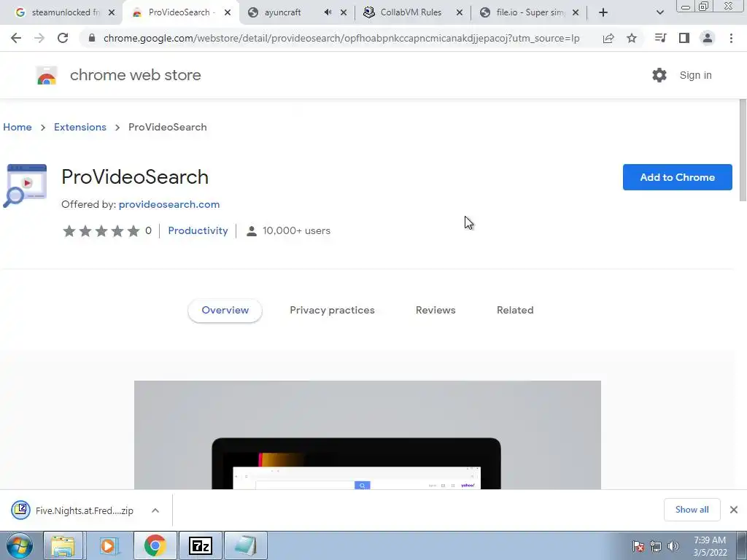Go to Home breadcrumb

[18, 127]
